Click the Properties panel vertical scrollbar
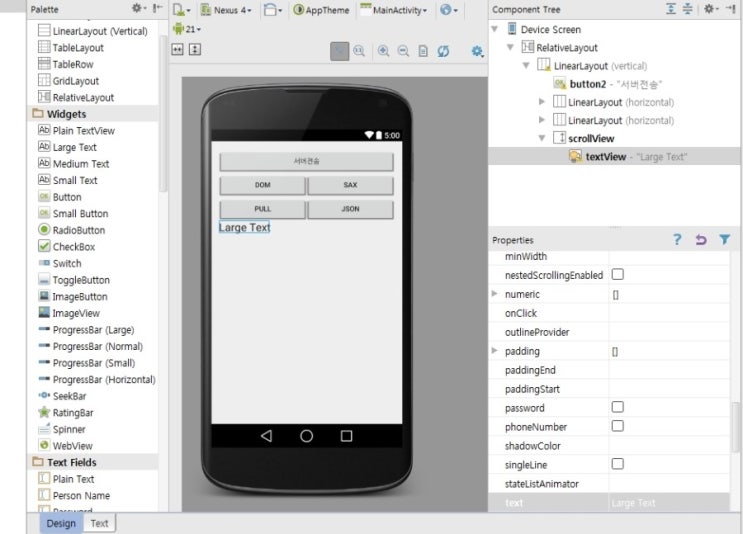Screen dimensions: 743x534 click(735, 426)
